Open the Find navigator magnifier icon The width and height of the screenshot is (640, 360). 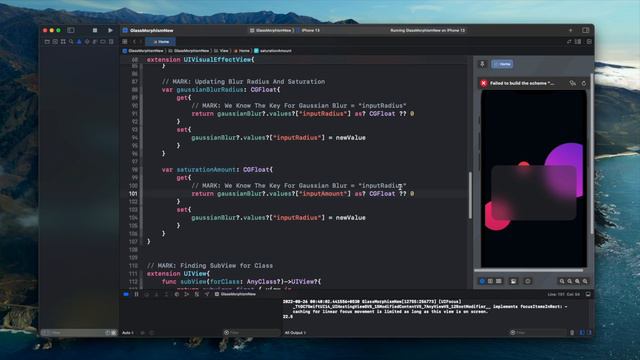(x=71, y=42)
